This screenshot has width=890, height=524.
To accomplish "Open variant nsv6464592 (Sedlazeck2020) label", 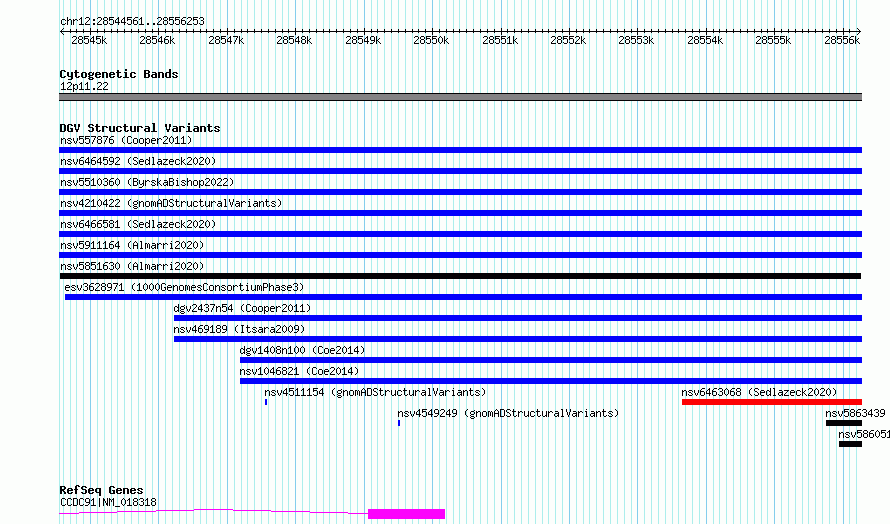I will (x=138, y=161).
